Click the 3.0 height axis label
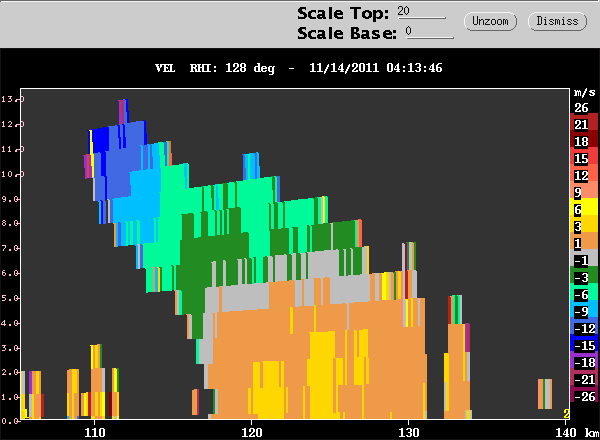The image size is (600, 440). 10,348
